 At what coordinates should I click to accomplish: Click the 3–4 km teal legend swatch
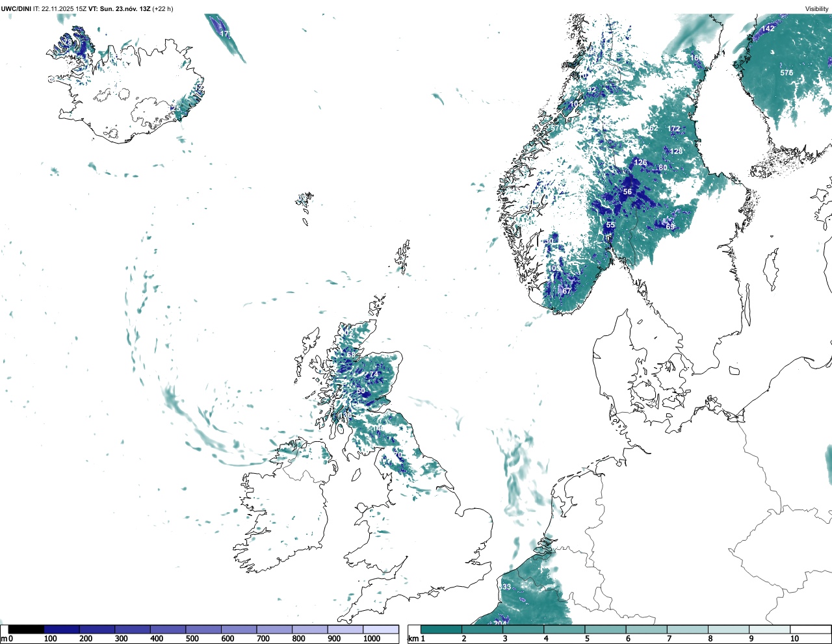523,629
